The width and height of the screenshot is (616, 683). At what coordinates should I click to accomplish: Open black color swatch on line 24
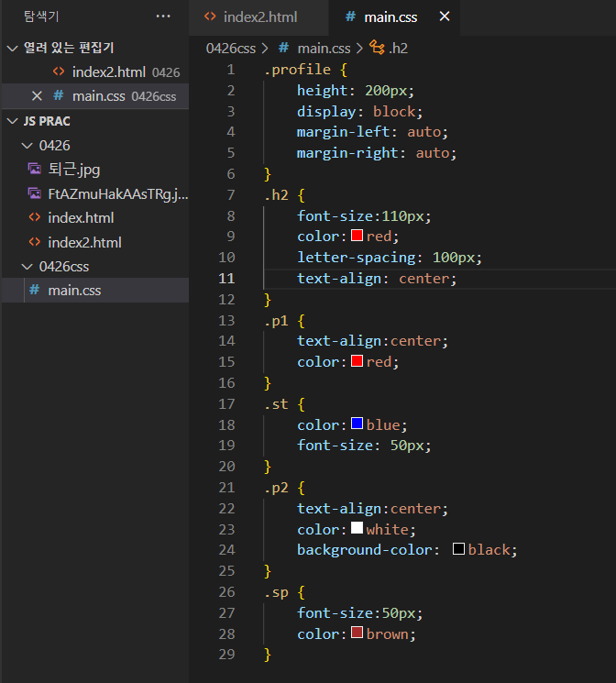point(458,549)
